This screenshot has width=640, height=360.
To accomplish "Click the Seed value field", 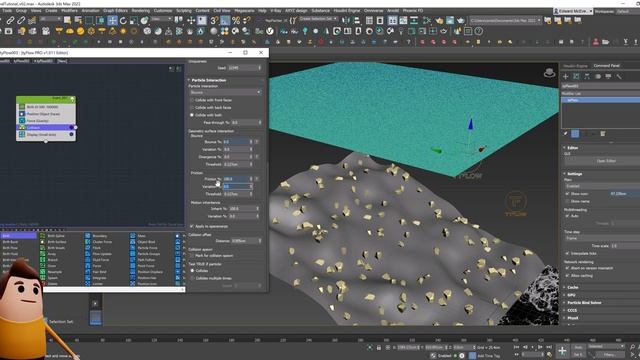I will (x=244, y=68).
